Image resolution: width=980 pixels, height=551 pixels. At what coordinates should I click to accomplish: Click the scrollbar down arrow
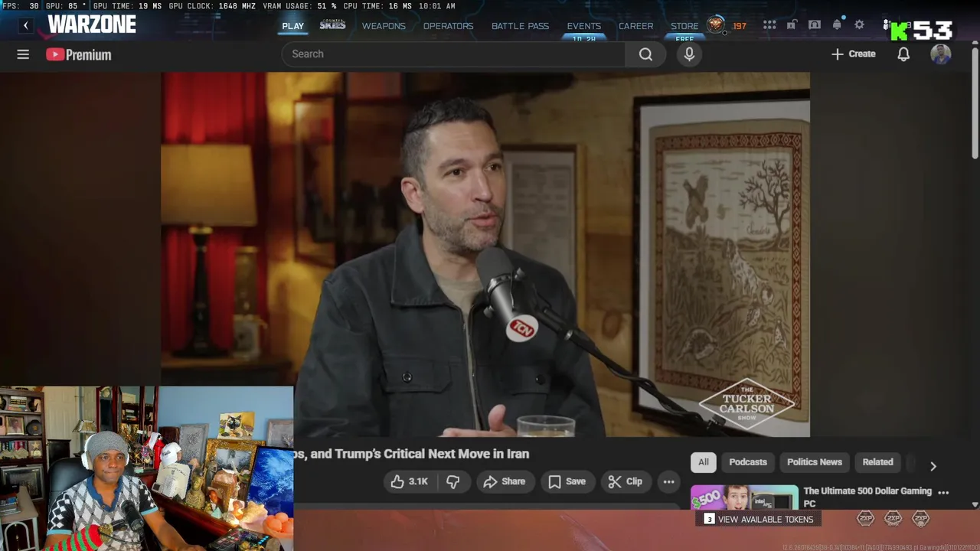point(975,504)
